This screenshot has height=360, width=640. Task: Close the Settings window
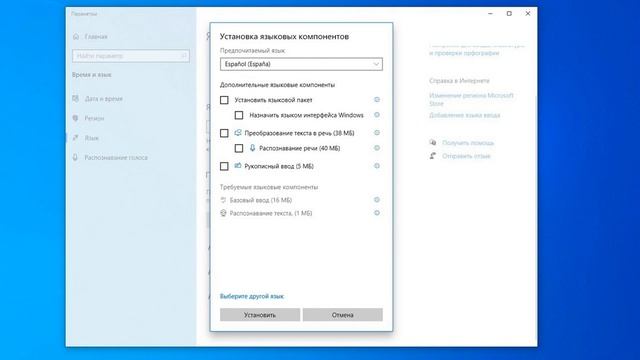click(x=528, y=13)
